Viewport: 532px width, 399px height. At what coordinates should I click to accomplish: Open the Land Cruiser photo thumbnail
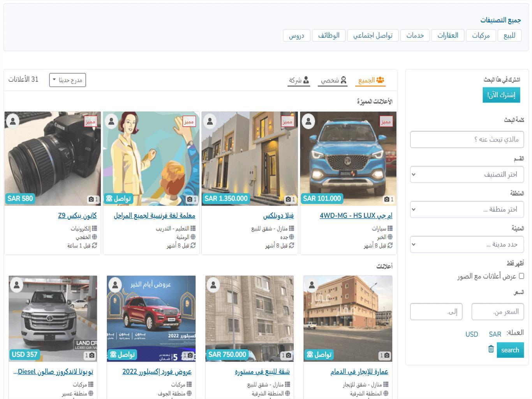point(53,319)
